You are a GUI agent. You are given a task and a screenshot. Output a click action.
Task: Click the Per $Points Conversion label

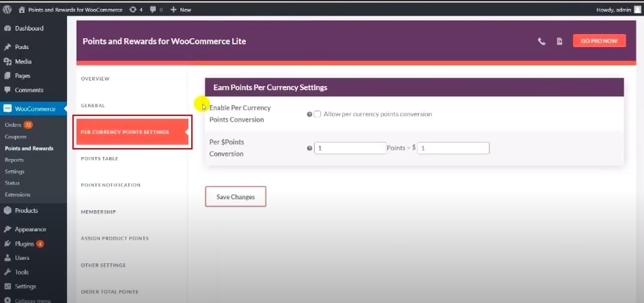[x=227, y=148]
